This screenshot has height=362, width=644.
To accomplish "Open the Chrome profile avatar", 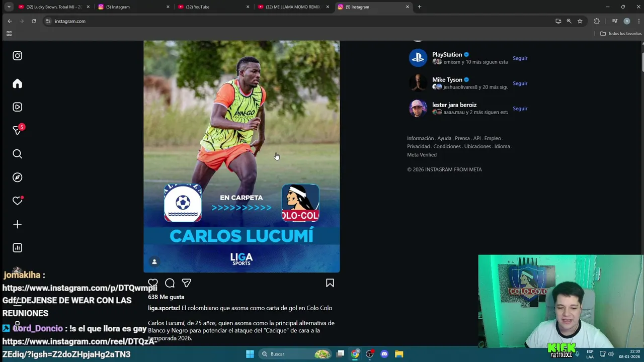I will 626,21.
